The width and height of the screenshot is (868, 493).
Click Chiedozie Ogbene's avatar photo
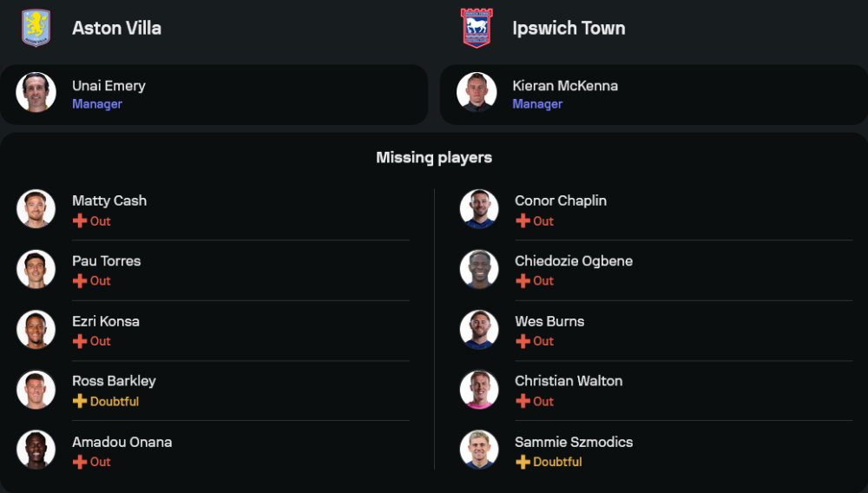coord(479,269)
